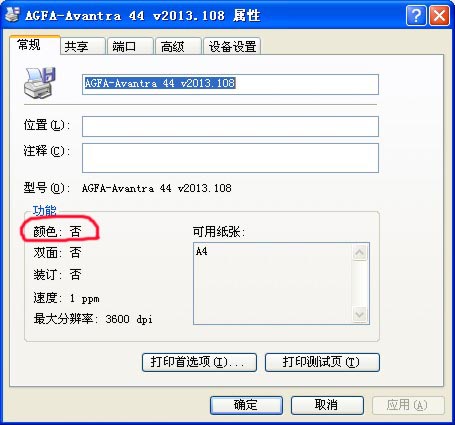The width and height of the screenshot is (455, 425).
Task: Click the 打印首选项 button
Action: coord(199,362)
